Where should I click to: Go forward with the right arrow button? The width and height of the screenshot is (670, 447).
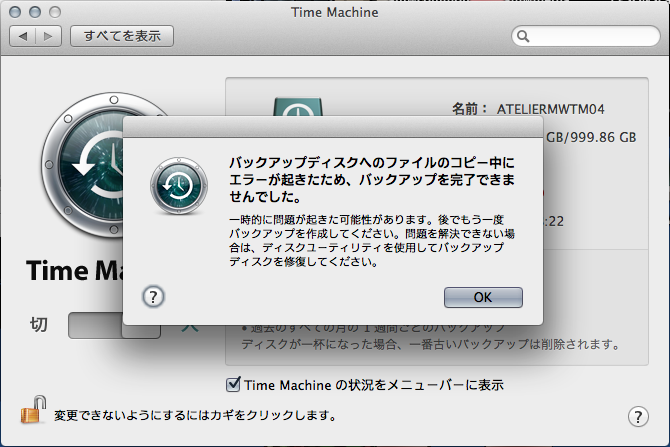50,36
